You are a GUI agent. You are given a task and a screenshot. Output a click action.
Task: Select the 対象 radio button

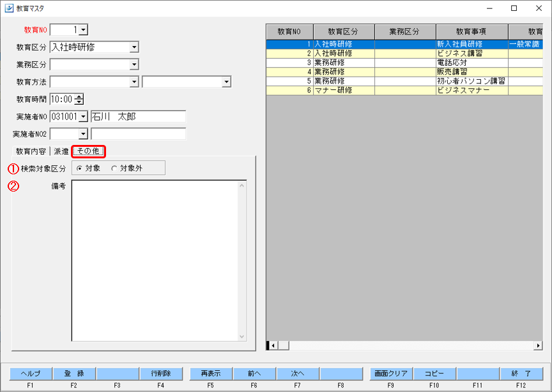point(80,169)
